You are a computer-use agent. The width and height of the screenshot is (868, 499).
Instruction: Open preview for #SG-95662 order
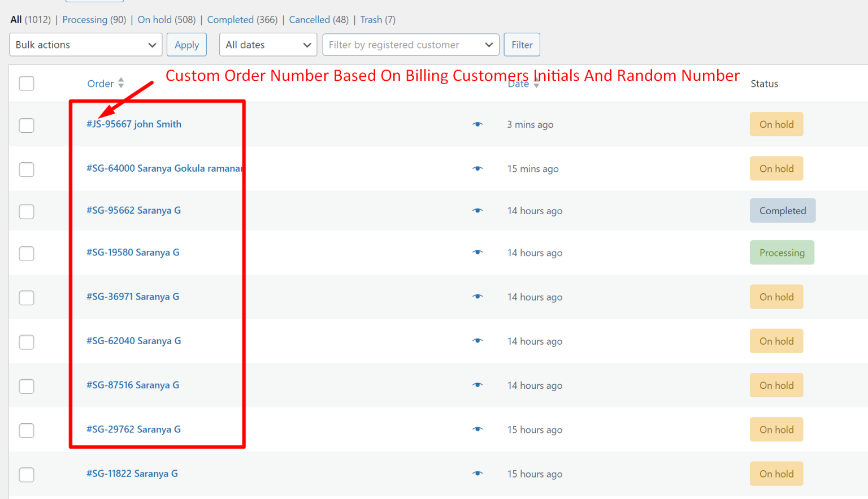pos(478,210)
